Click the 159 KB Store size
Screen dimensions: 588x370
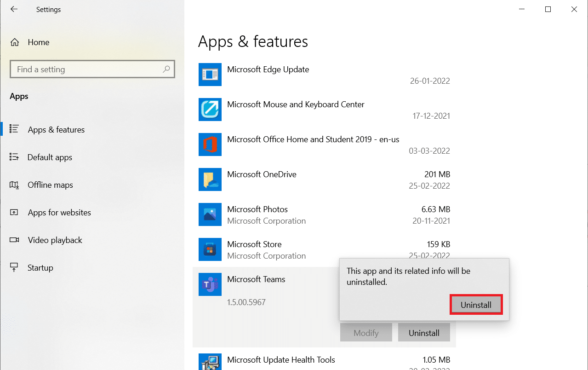pyautogui.click(x=439, y=244)
